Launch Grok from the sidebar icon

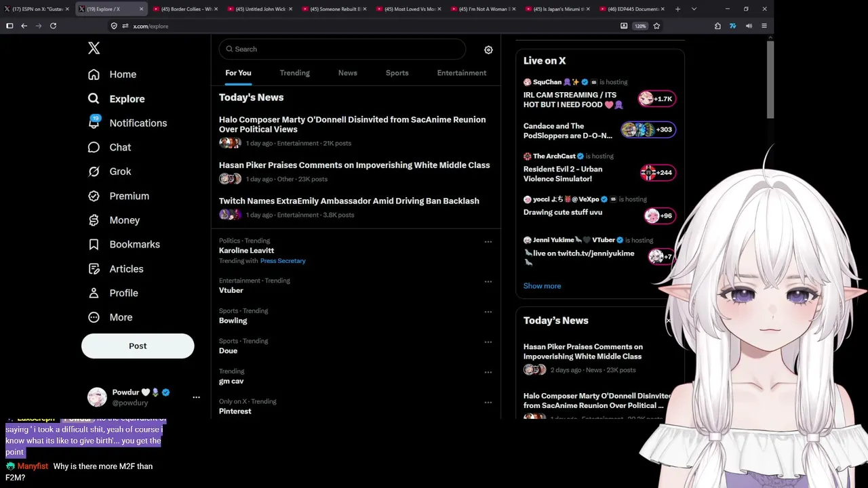[x=94, y=171]
